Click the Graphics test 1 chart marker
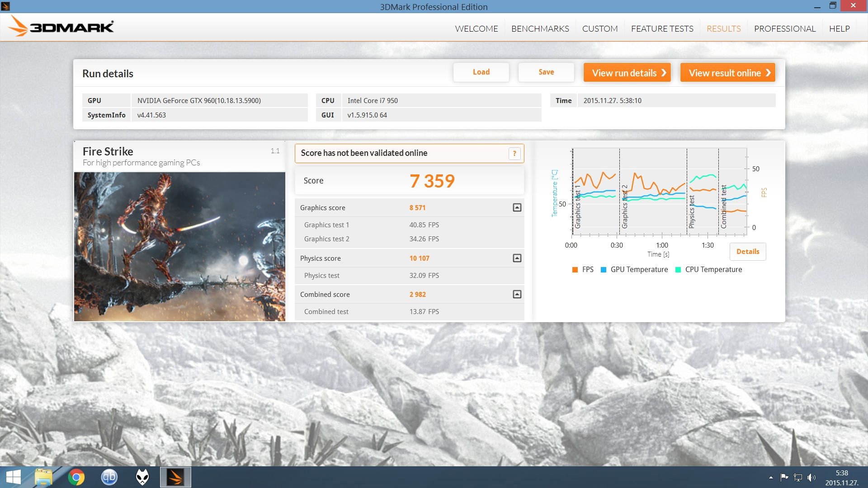Viewport: 868px width, 488px height. point(577,206)
